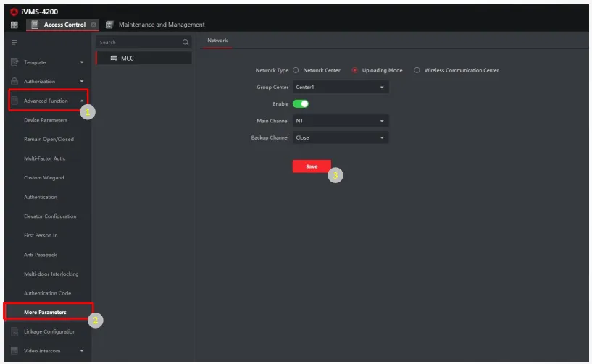Image resolution: width=592 pixels, height=364 pixels.
Task: Open the Group Center dropdown
Action: [341, 88]
